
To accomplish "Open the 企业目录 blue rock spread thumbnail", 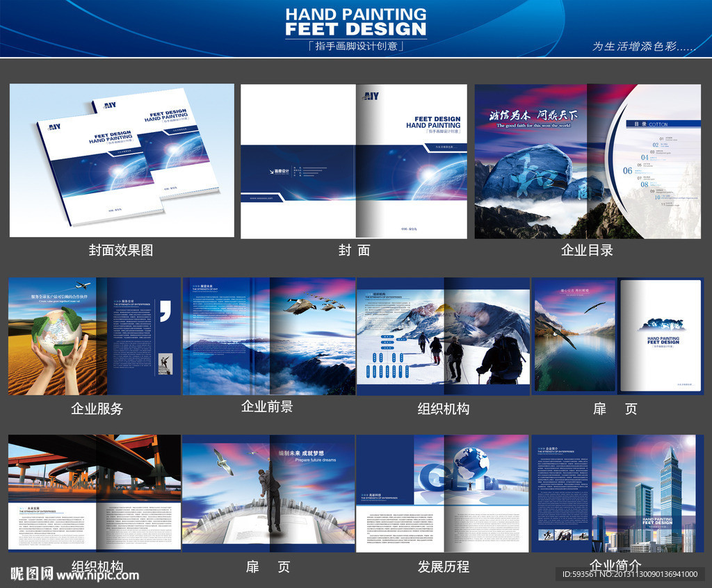I will (x=588, y=161).
